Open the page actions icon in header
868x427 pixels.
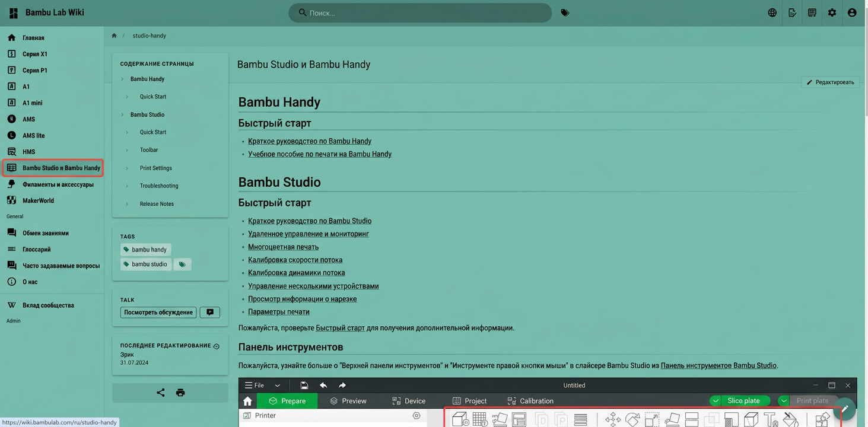click(792, 12)
